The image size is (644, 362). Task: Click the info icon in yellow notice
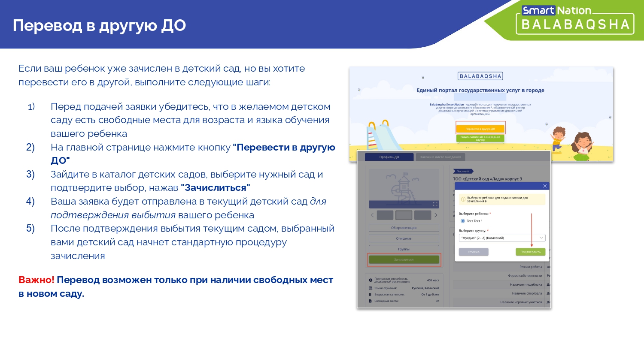pos(463,199)
